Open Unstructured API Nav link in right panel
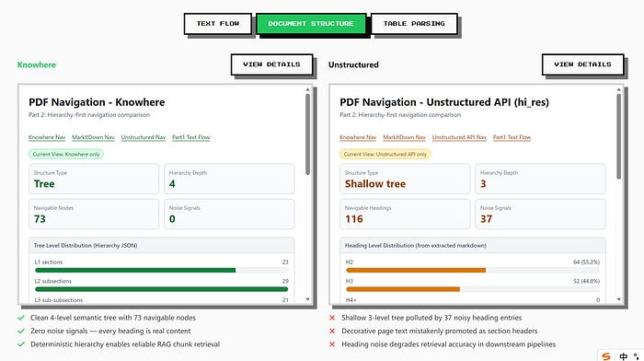The height and width of the screenshot is (361, 644). coord(459,137)
